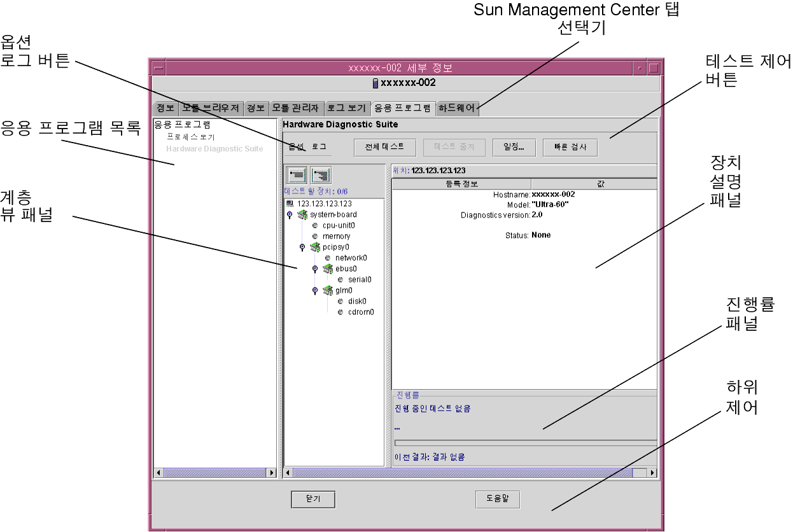Switch to the 하드웨어 tab
Image resolution: width=807 pixels, height=532 pixels.
pos(457,108)
